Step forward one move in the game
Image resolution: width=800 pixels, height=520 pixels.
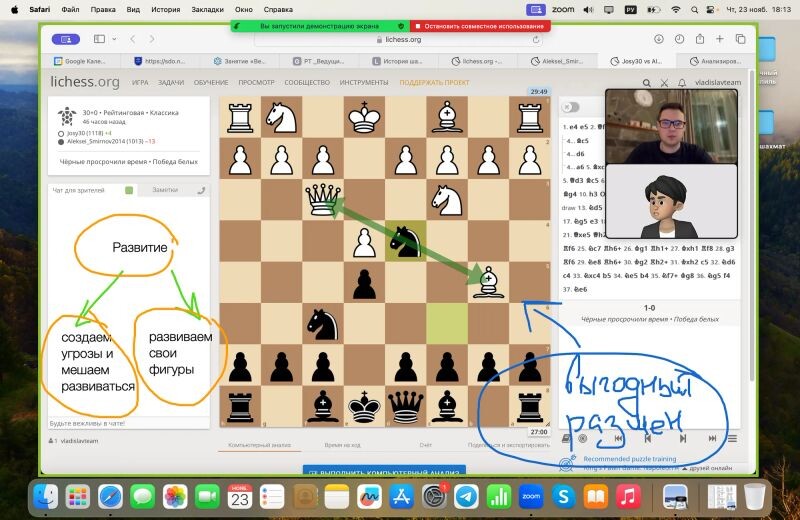coord(683,438)
